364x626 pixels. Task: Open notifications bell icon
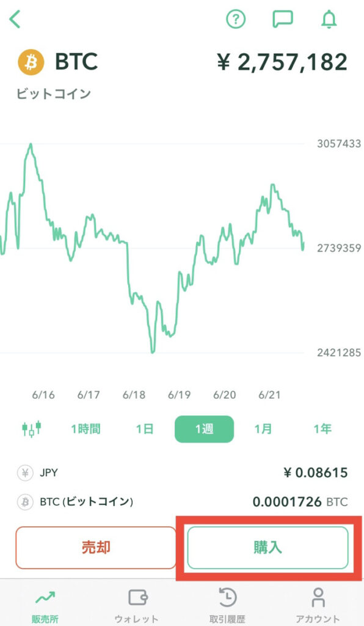(x=329, y=19)
